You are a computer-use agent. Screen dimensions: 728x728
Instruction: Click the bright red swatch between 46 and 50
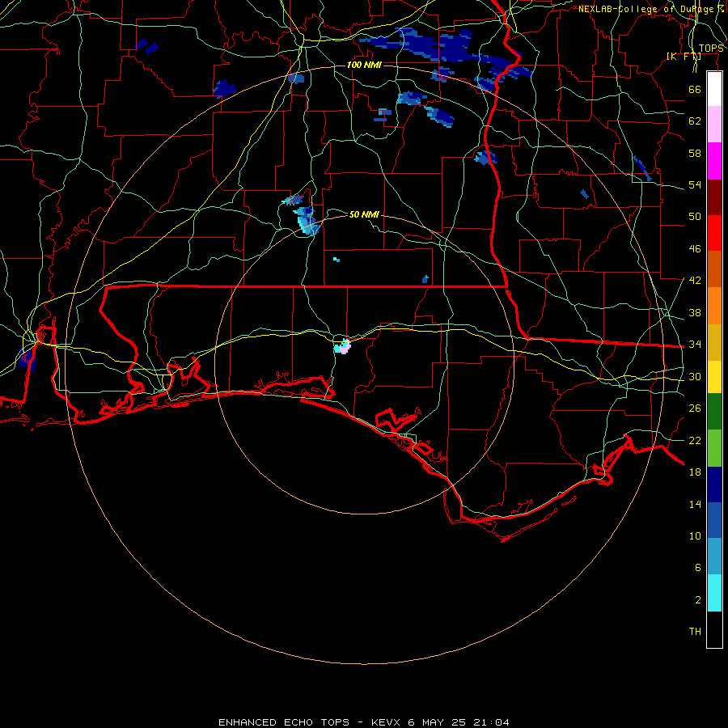(714, 233)
